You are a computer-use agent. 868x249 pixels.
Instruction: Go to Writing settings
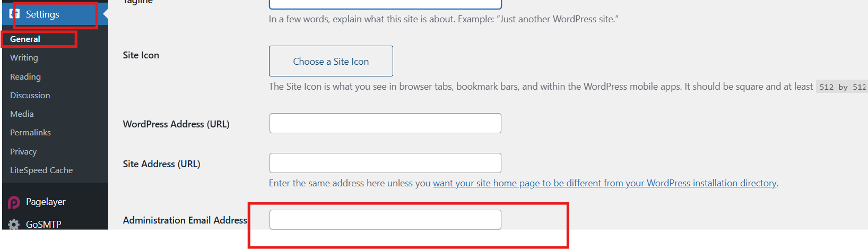click(x=24, y=58)
